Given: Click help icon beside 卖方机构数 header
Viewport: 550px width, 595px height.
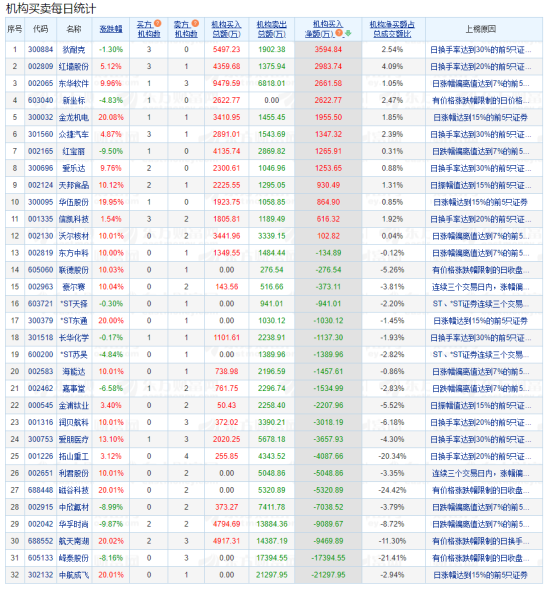Looking at the screenshot, I should tap(195, 24).
